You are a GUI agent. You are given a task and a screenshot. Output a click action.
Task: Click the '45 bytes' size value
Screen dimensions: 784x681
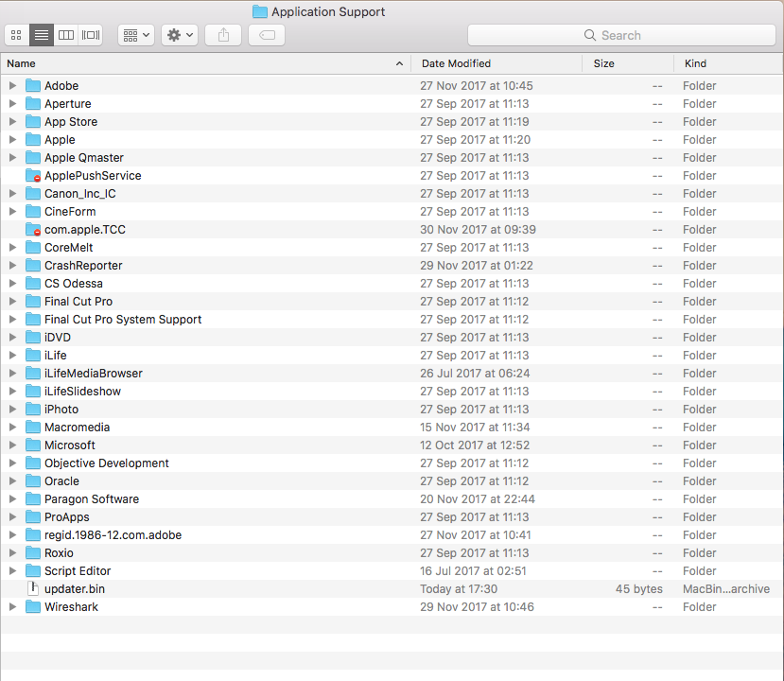pos(639,589)
